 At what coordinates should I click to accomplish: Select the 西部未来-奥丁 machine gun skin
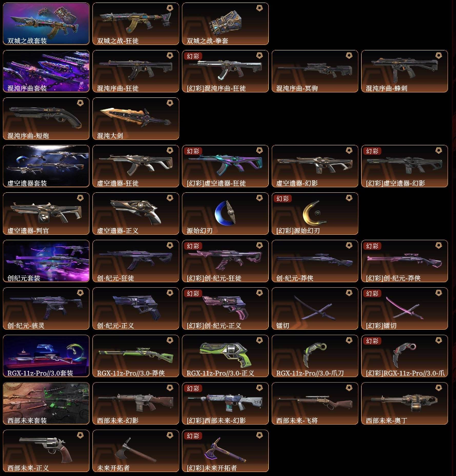coord(405,404)
